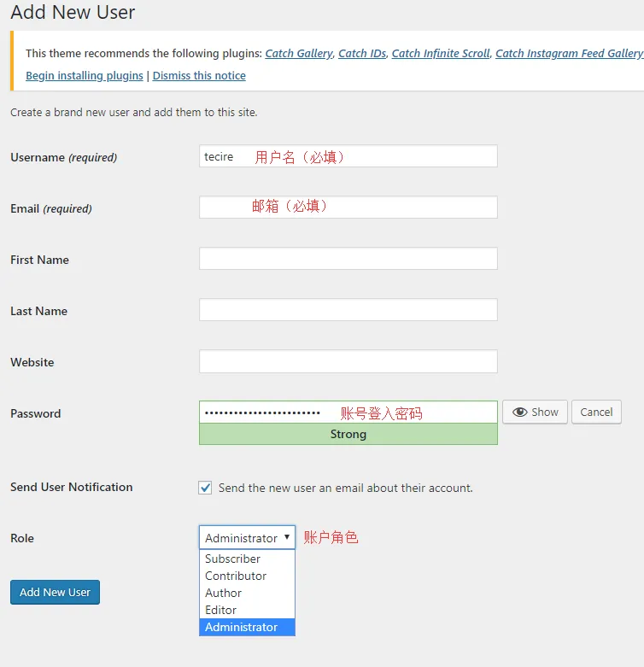This screenshot has width=644, height=667.
Task: Click 'Send the new user an email' label
Action: [x=345, y=488]
